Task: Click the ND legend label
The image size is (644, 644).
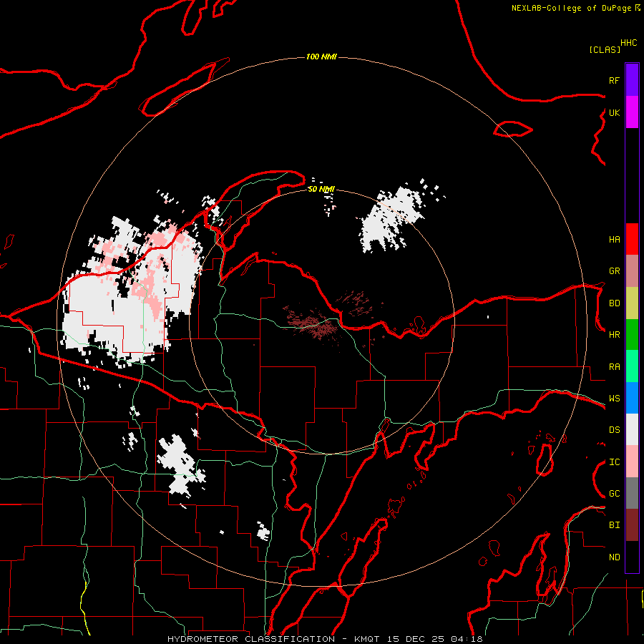Action: point(614,557)
